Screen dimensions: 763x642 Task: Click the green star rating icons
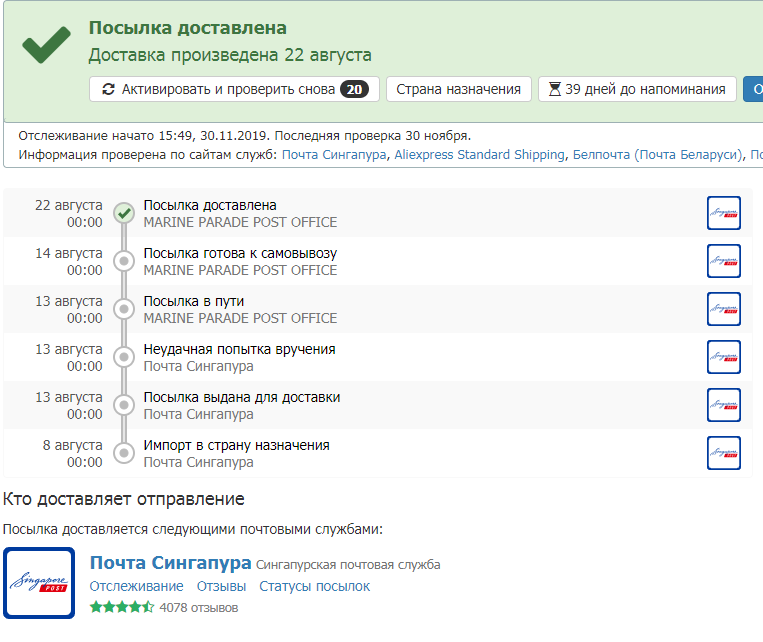coord(122,607)
